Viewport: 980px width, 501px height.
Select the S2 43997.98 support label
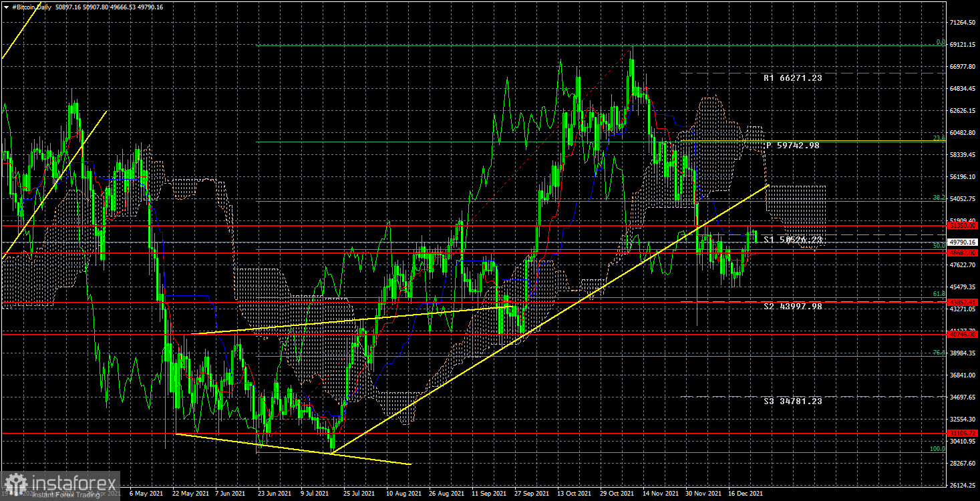pyautogui.click(x=793, y=306)
